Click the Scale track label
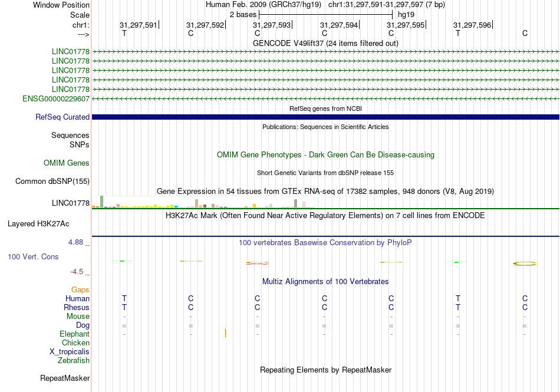560x392 pixels. pyautogui.click(x=80, y=15)
